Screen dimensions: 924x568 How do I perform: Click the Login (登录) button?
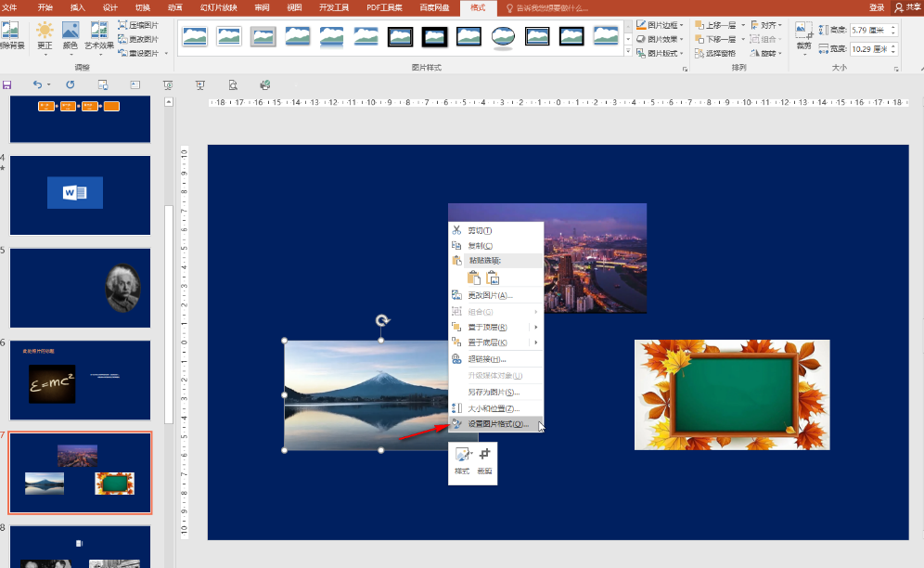pyautogui.click(x=877, y=7)
